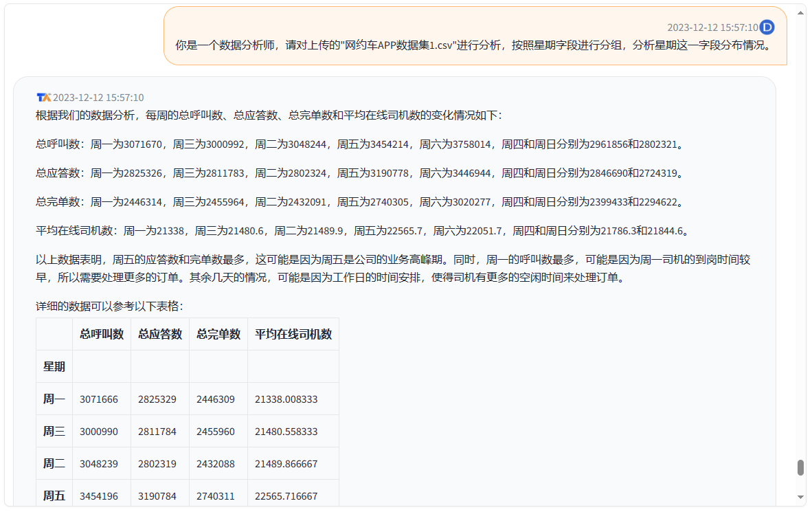Click the 周一 row label in table
The width and height of the screenshot is (812, 512).
point(54,399)
